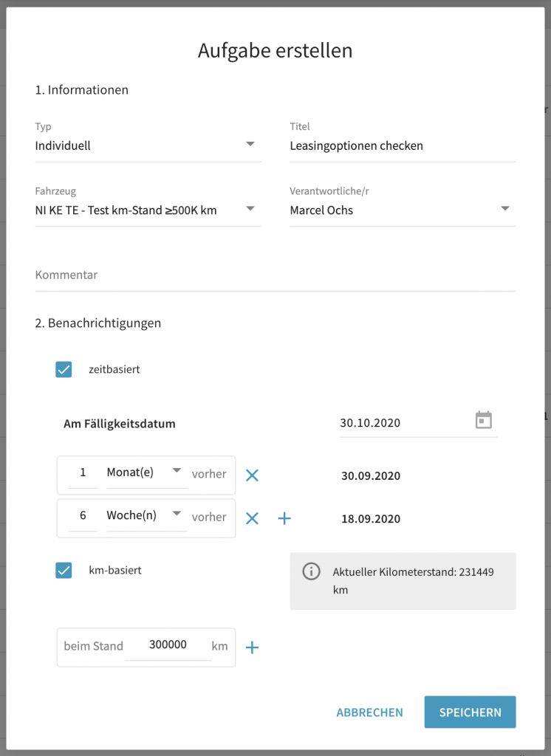Expand the Typ dropdown showing Individuell
Image resolution: width=551 pixels, height=756 pixels.
pyautogui.click(x=148, y=145)
